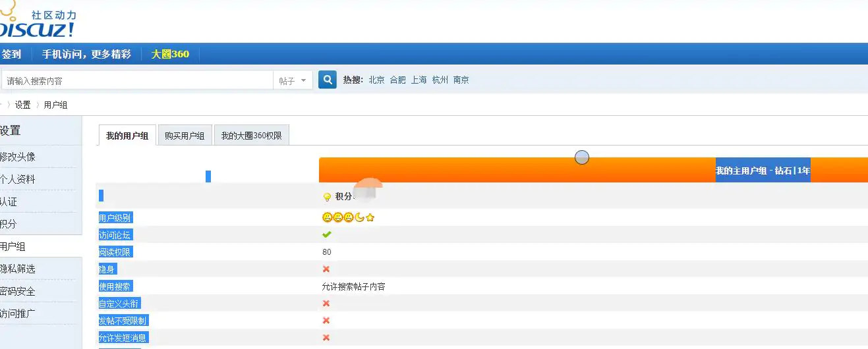Click the red X for 发帖不受限制
Image resolution: width=868 pixels, height=349 pixels.
coord(326,320)
